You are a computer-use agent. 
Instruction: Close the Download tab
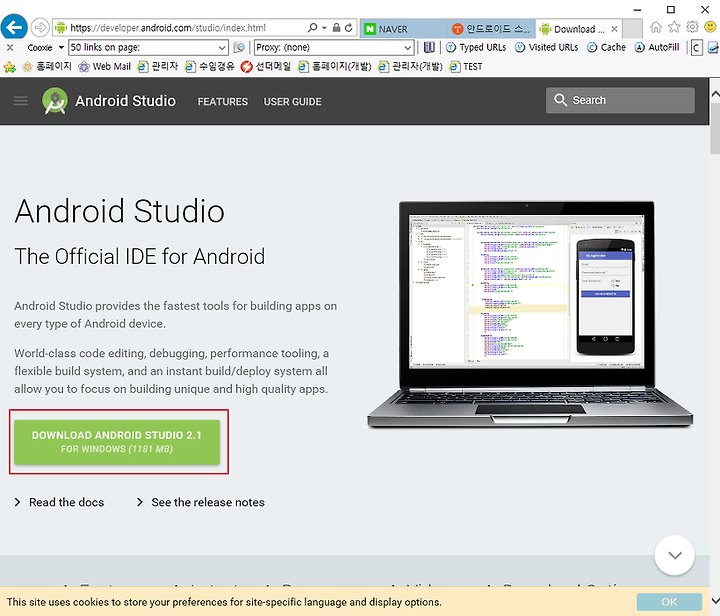coord(614,29)
